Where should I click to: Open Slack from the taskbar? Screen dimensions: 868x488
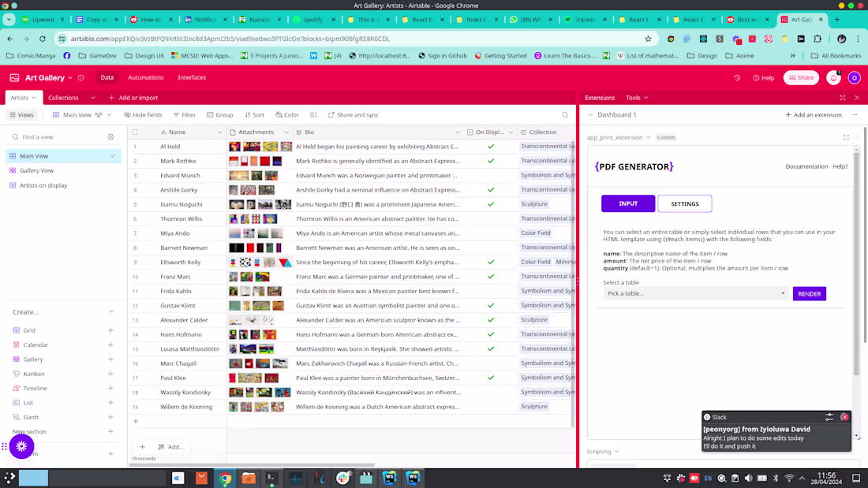pyautogui.click(x=343, y=478)
